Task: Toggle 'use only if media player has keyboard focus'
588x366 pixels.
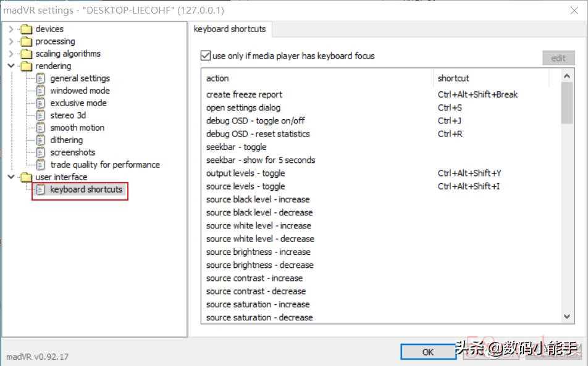Action: (x=206, y=56)
